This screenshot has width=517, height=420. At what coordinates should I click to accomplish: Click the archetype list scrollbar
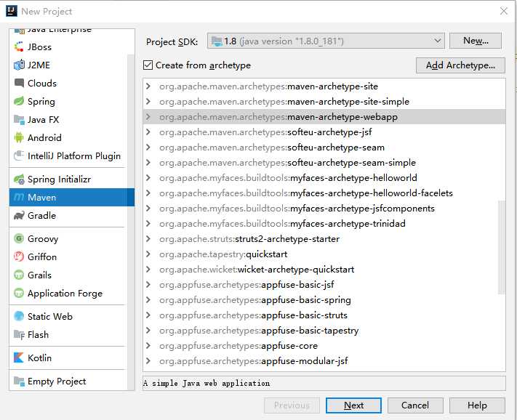pos(502,247)
